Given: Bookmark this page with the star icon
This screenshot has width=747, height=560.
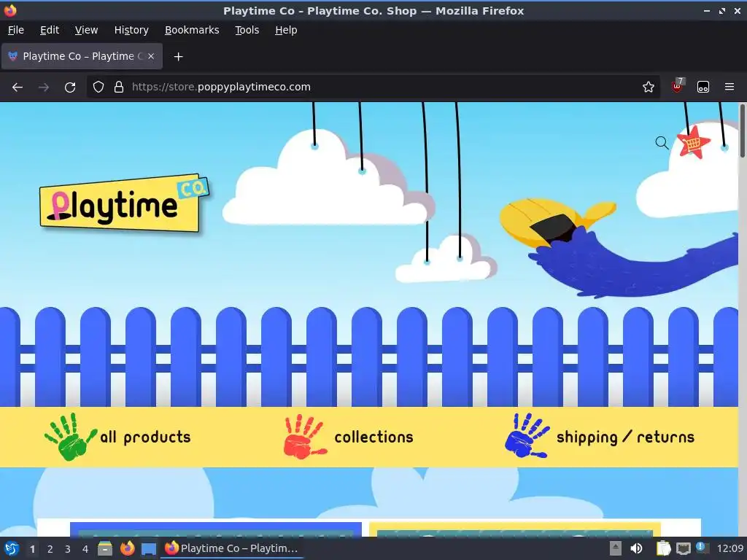Looking at the screenshot, I should 648,87.
